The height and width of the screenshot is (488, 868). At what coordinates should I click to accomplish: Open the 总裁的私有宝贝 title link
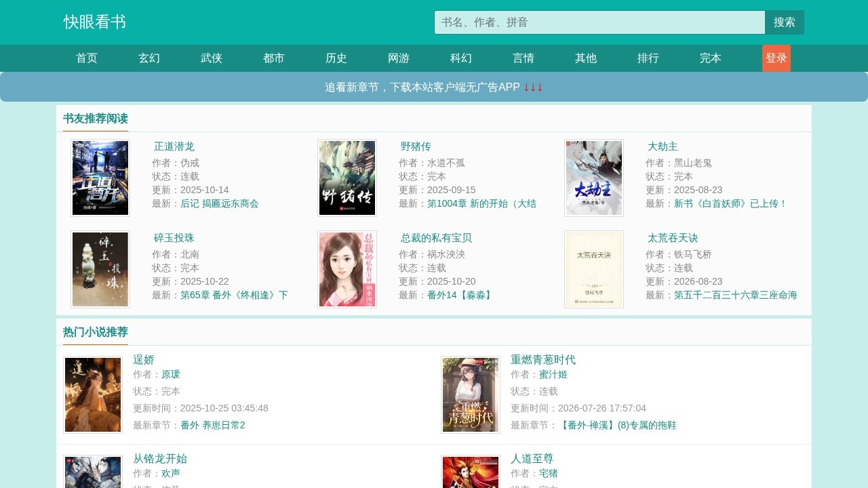(x=436, y=238)
